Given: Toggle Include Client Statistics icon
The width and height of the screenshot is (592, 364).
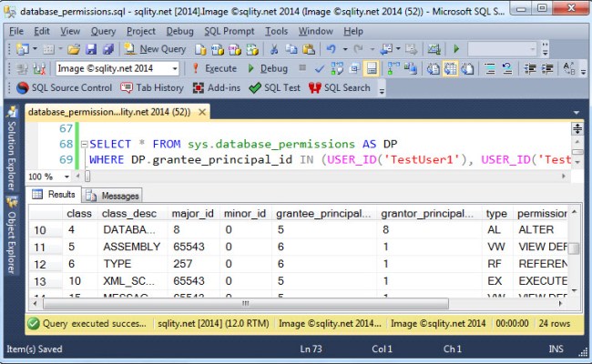Looking at the screenshot, I should [x=411, y=68].
